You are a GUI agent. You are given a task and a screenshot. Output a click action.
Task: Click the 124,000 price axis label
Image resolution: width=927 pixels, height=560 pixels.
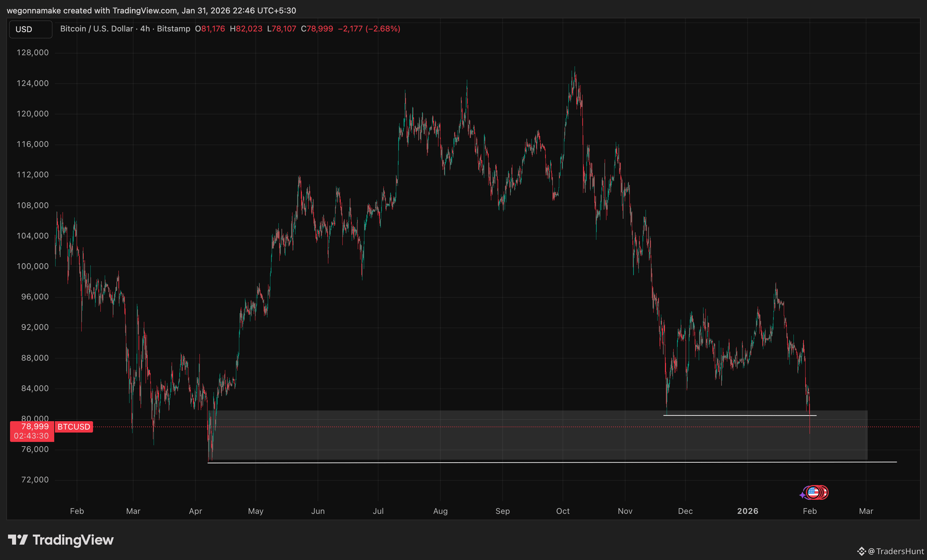(x=33, y=84)
